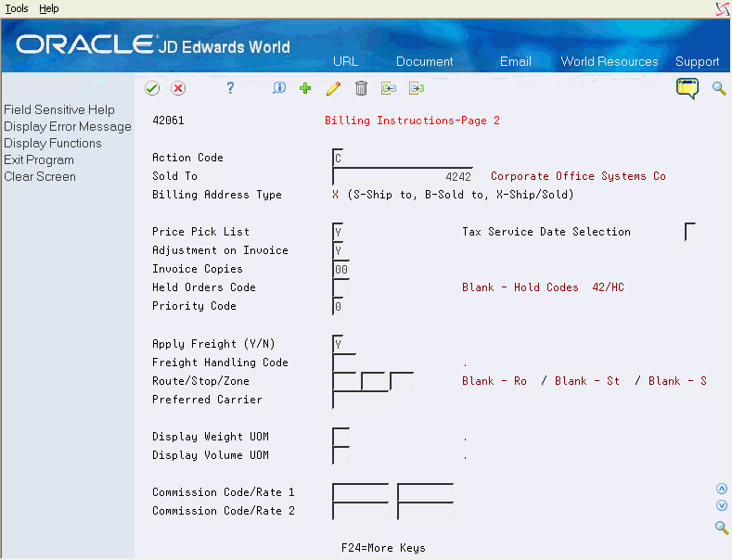Open help with the question mark icon
732x560 pixels.
tap(230, 88)
